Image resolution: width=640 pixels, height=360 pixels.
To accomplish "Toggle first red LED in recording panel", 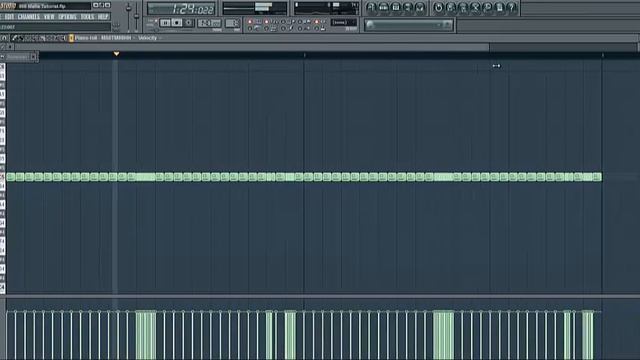I will point(250,22).
